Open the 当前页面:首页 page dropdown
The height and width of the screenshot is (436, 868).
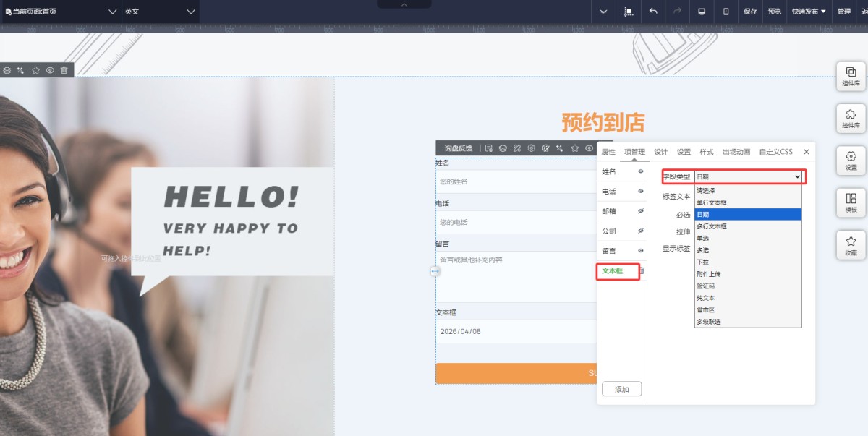(x=60, y=12)
